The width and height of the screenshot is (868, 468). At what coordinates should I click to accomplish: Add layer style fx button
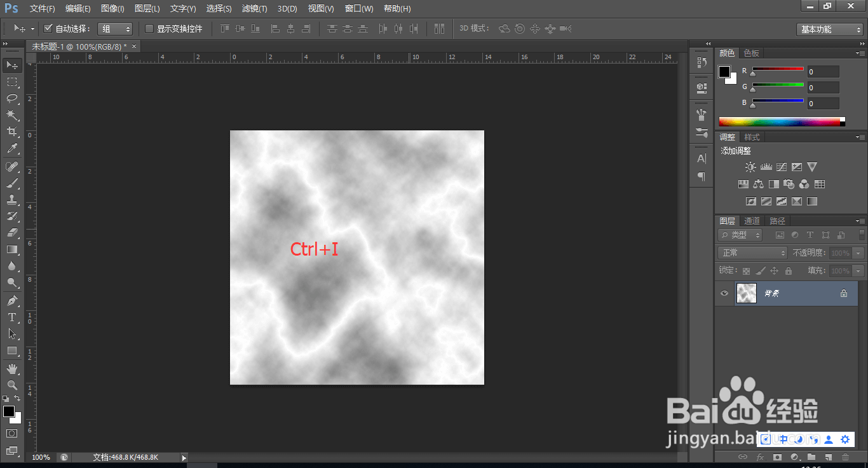[x=760, y=457]
